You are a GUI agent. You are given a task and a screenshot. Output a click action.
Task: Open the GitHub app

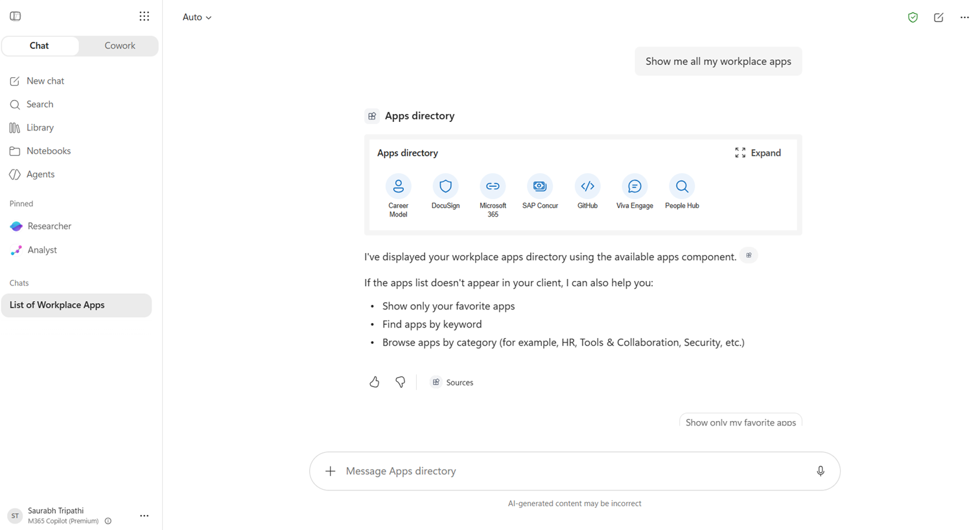pyautogui.click(x=587, y=192)
